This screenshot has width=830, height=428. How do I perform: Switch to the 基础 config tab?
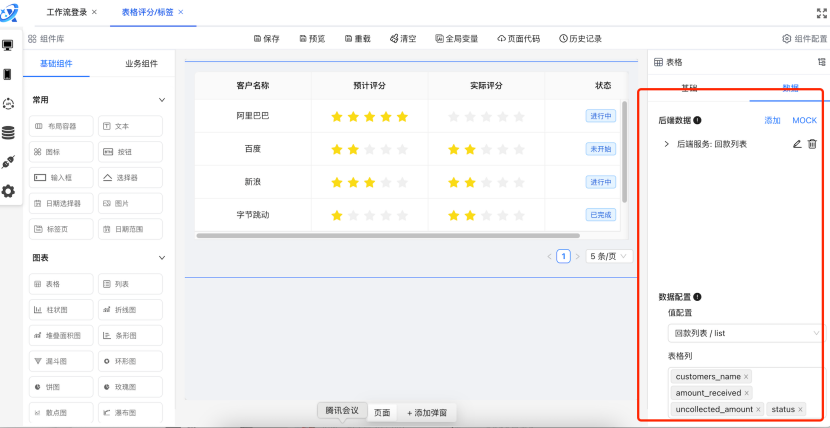(x=689, y=88)
